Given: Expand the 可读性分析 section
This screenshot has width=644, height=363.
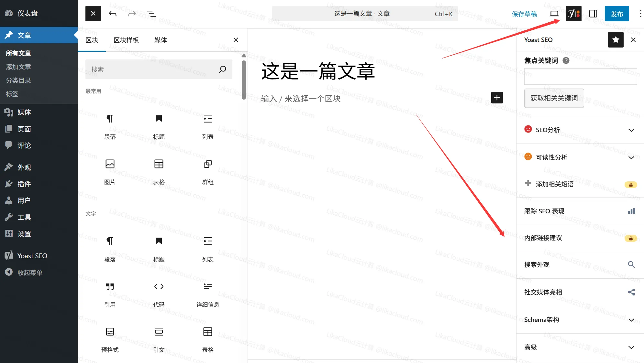Looking at the screenshot, I should click(x=631, y=157).
